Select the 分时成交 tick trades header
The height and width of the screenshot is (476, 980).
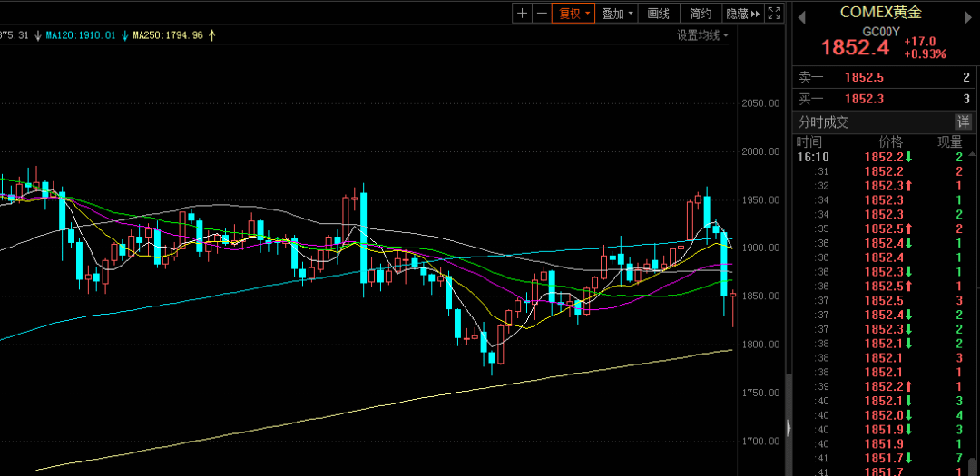pos(824,122)
